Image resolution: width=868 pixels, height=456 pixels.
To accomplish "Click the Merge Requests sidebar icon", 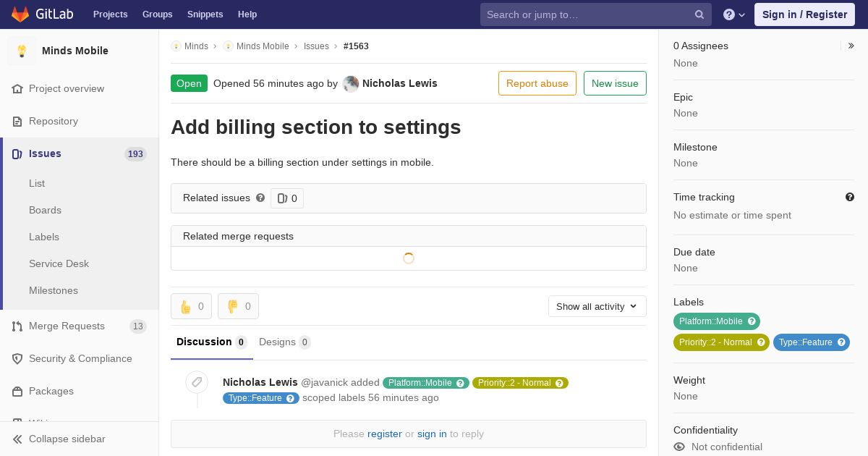I will click(17, 326).
